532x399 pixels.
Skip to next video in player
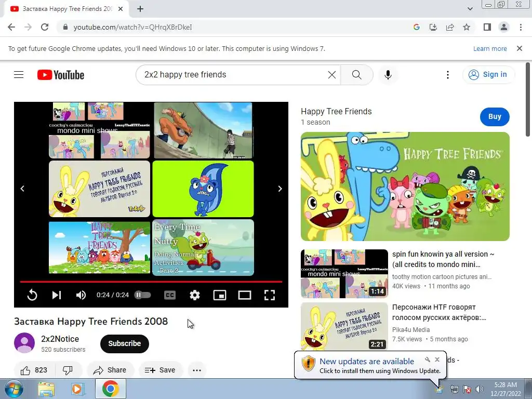point(56,295)
